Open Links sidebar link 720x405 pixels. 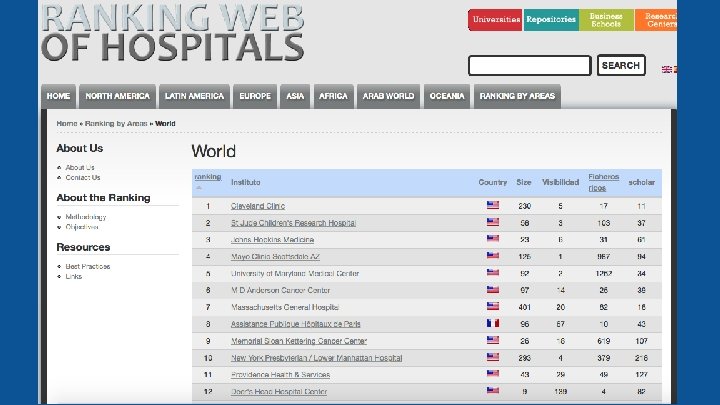click(x=73, y=276)
